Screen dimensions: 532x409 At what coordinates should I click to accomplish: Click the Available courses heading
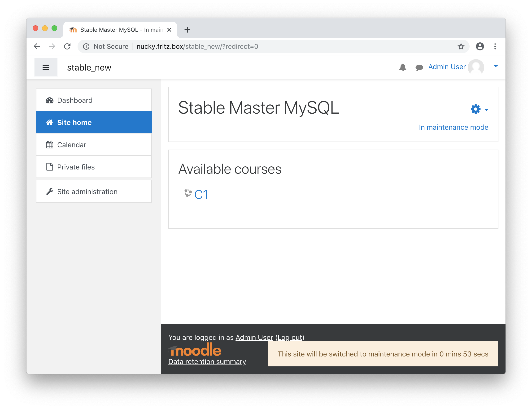[230, 169]
